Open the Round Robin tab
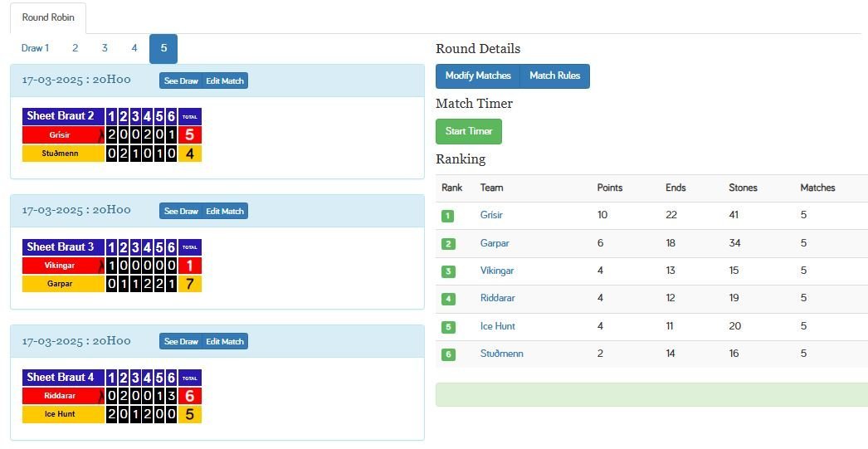This screenshot has height=449, width=868. coord(48,17)
